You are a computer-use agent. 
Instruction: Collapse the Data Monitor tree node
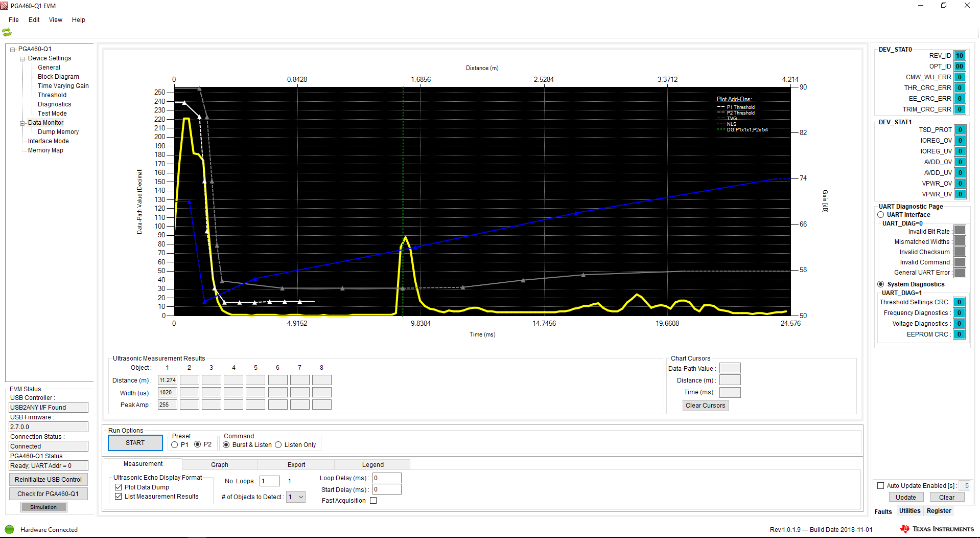tap(22, 123)
